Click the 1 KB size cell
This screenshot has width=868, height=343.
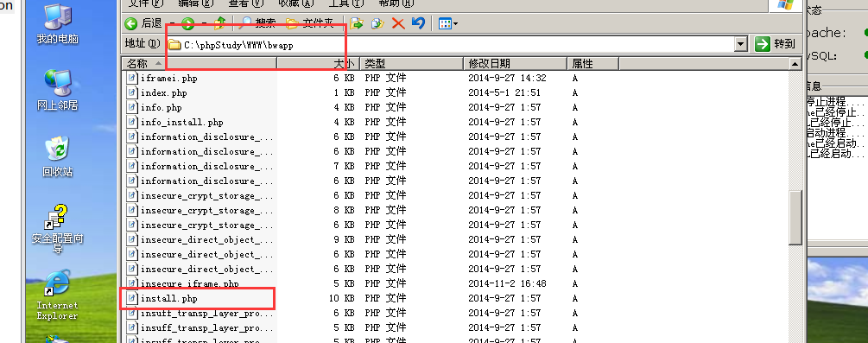tap(344, 92)
